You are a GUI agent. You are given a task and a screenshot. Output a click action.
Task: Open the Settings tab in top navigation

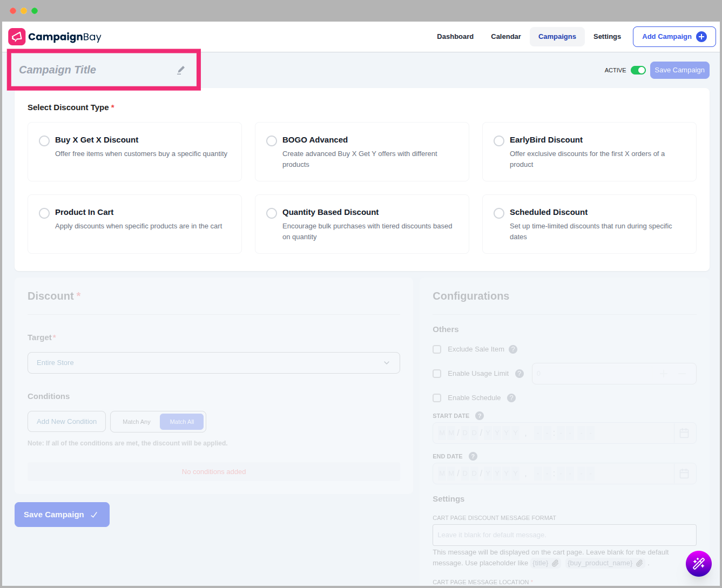[x=607, y=37]
